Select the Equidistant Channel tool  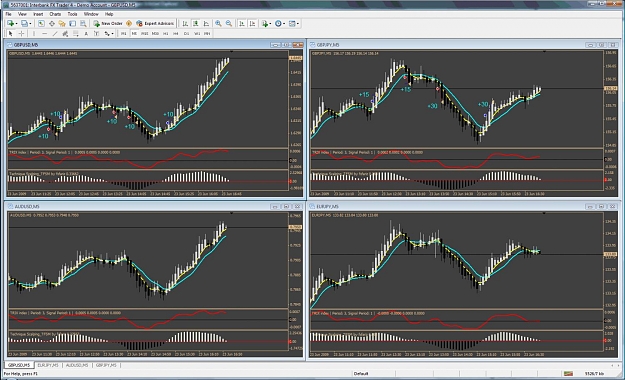[65, 34]
